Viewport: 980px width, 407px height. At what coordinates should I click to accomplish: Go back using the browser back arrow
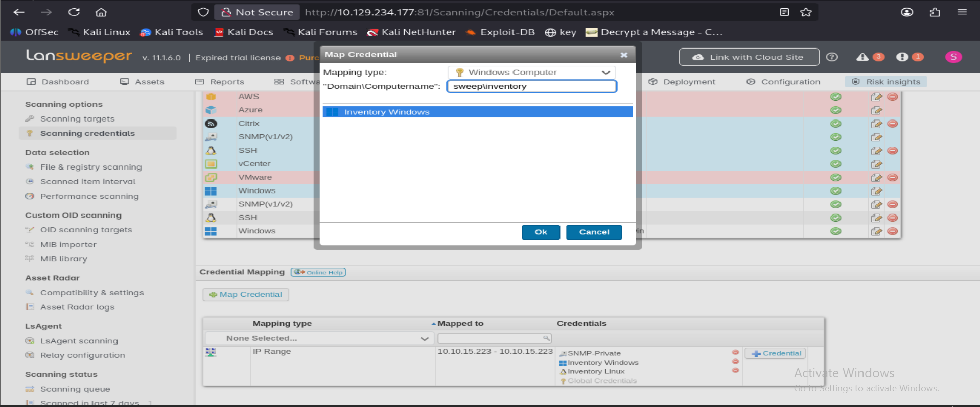coord(19,12)
